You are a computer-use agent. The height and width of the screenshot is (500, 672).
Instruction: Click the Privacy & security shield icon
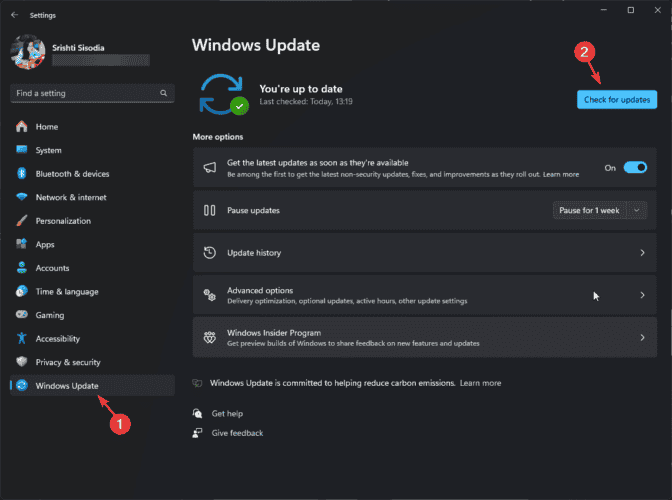click(x=21, y=362)
